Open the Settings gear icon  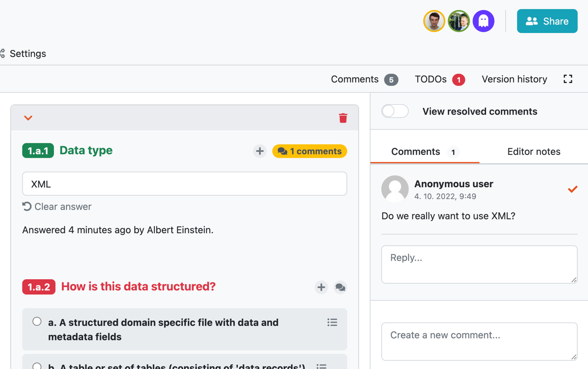click(x=4, y=53)
